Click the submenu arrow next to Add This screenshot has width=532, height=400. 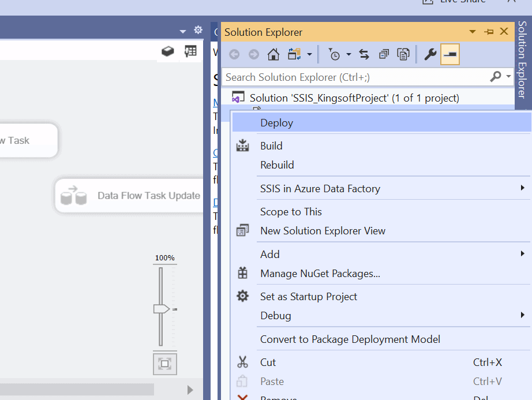pyautogui.click(x=523, y=253)
